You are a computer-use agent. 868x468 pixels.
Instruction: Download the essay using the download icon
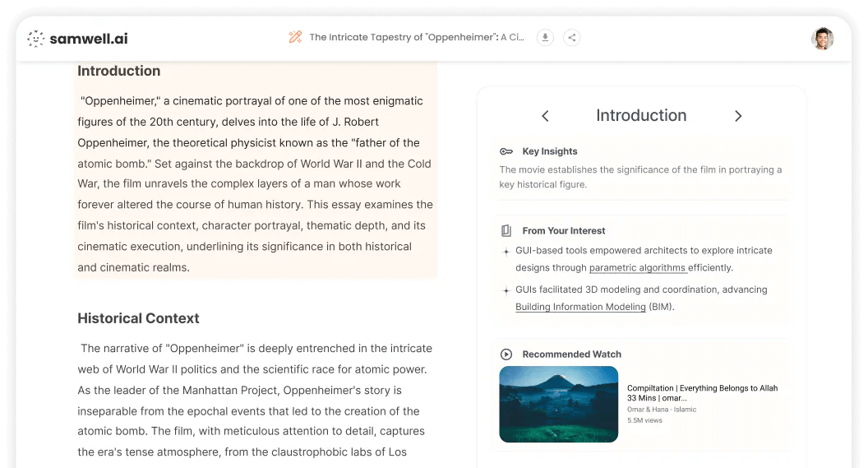(x=544, y=37)
